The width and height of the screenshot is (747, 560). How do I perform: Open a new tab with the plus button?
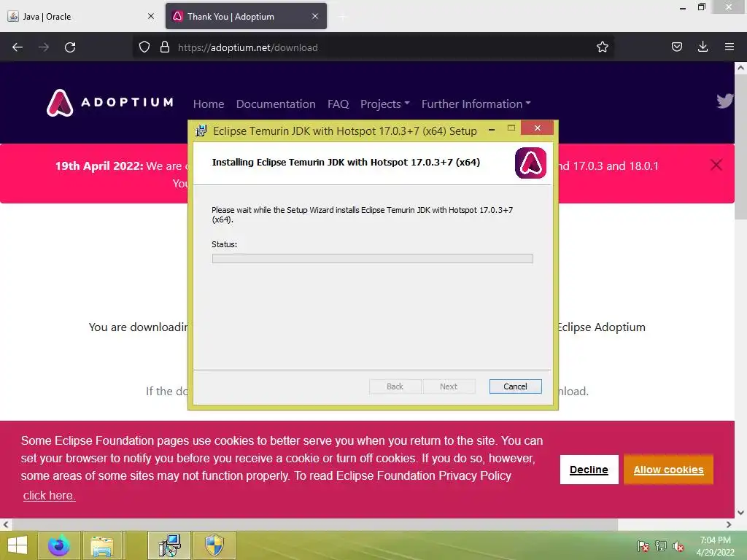click(x=343, y=17)
